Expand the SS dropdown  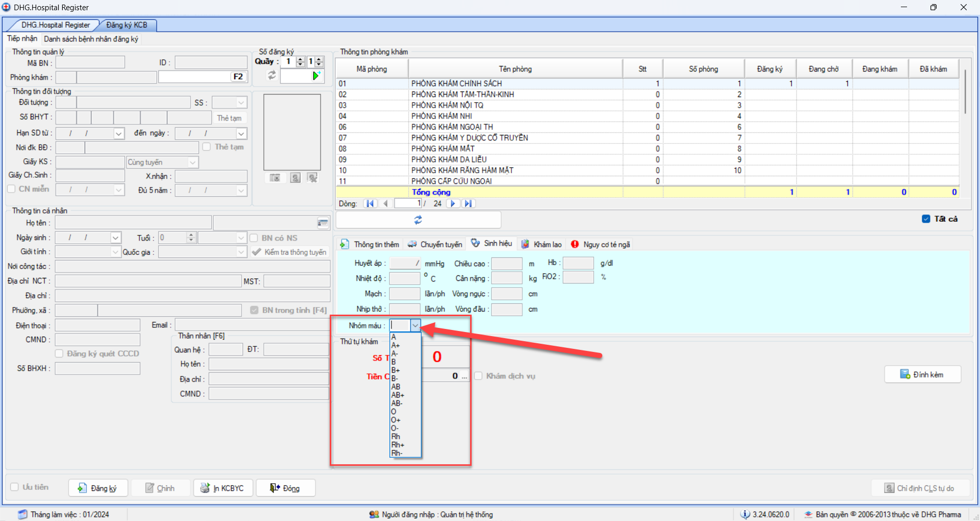coord(241,103)
